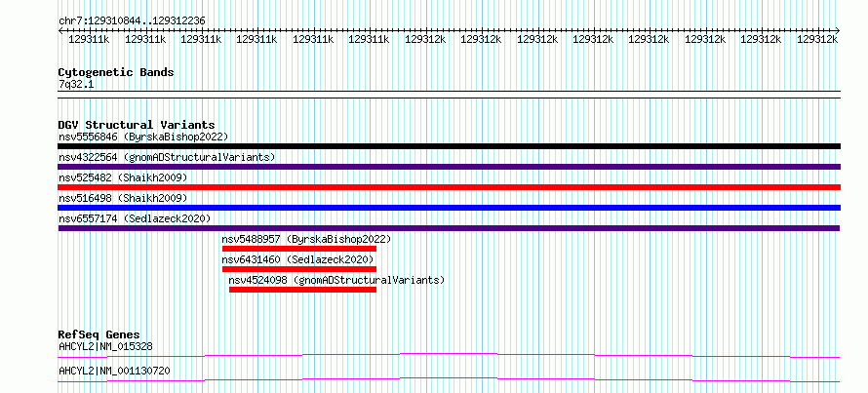Open nsv4524098 (gnomADStructuralVariants) label
The height and width of the screenshot is (393, 868).
(x=336, y=280)
